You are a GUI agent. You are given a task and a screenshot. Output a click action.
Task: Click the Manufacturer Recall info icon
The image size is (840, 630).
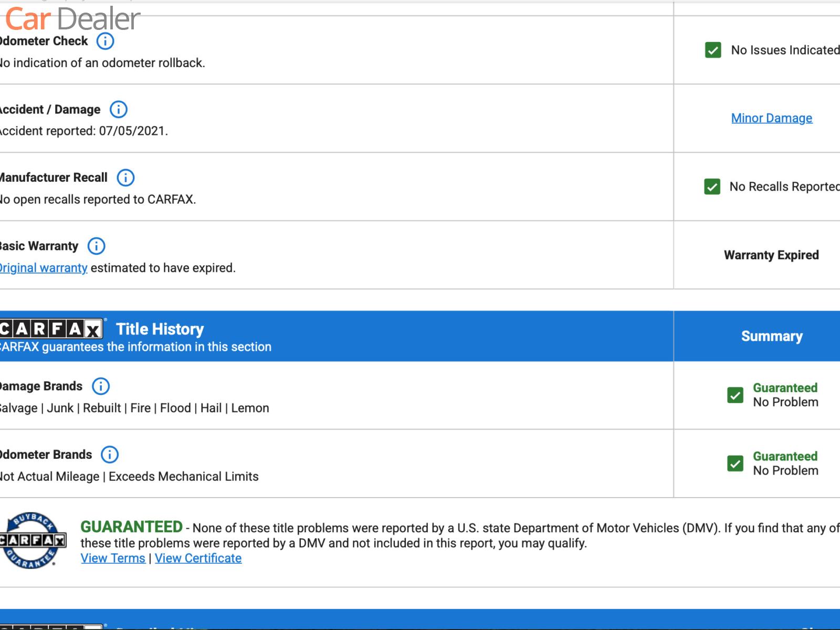(x=125, y=177)
